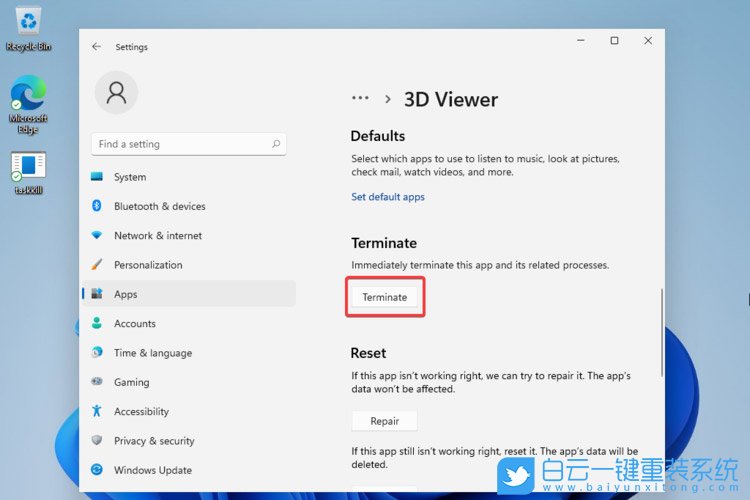750x500 pixels.
Task: Open Microsoft Edge from the desktop
Action: coord(28,97)
